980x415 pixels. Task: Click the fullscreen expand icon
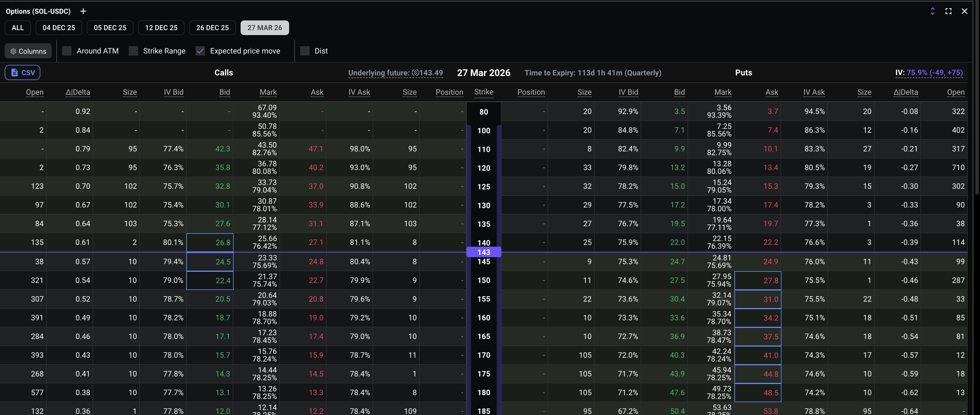click(948, 11)
